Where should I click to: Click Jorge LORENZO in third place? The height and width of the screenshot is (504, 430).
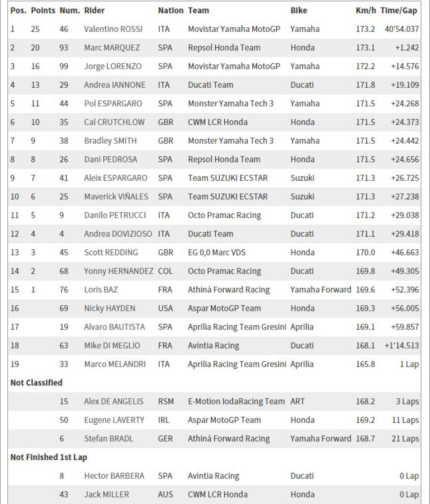[x=113, y=67]
